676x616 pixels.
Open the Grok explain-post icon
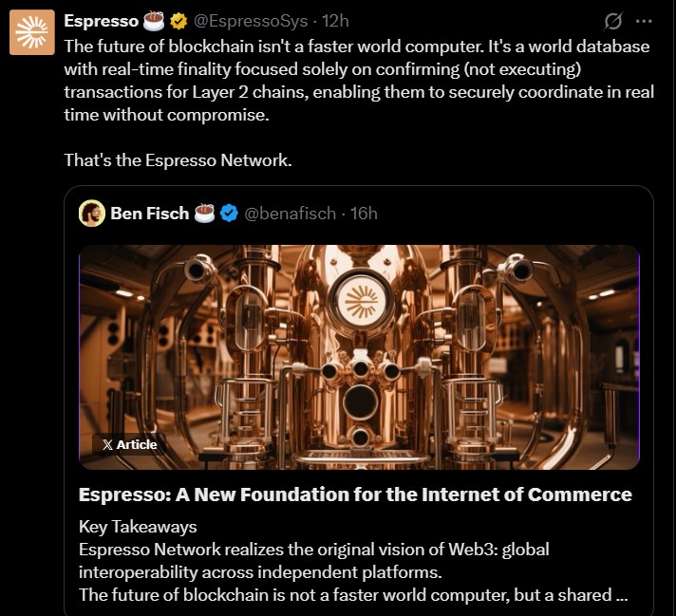coord(613,21)
